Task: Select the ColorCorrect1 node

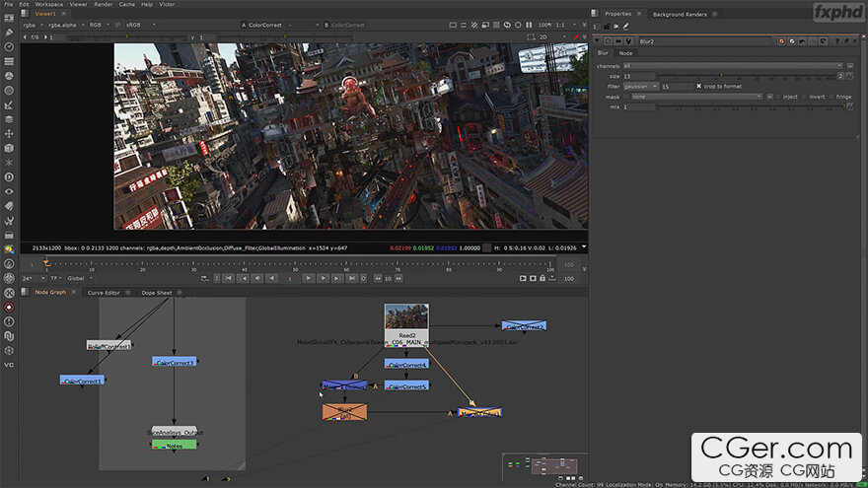Action: 82,381
